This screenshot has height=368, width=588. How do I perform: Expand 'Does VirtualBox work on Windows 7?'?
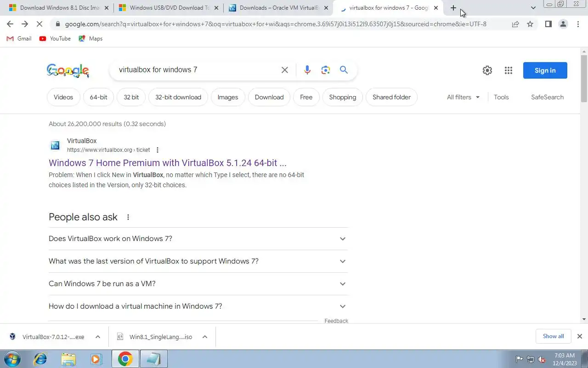(198, 239)
